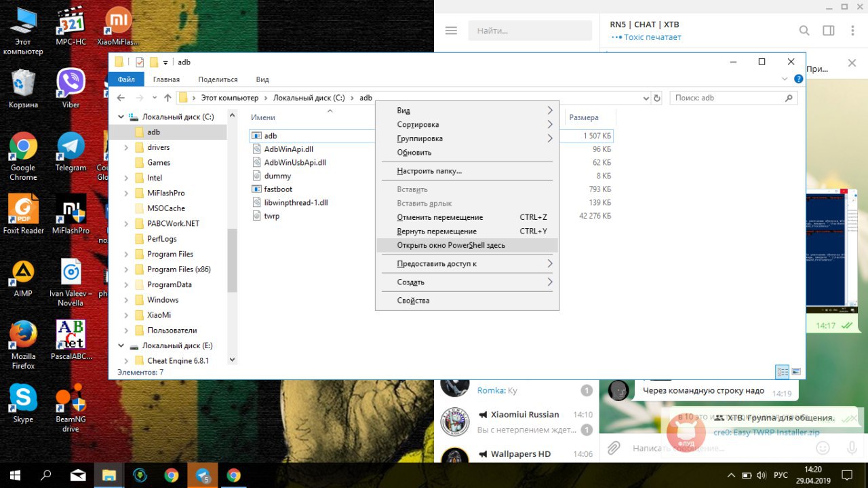This screenshot has width=868, height=488.
Task: Open Главная ribbon tab
Action: point(166,79)
